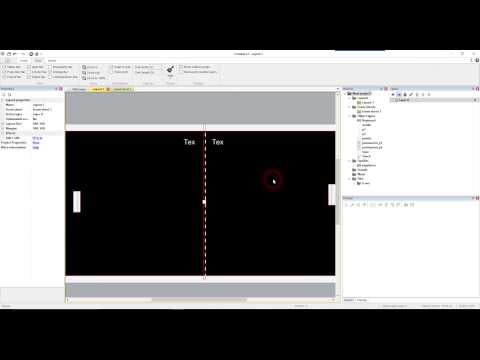The image size is (480, 360).
Task: Click the Project Properties View link
Action: 36,142
